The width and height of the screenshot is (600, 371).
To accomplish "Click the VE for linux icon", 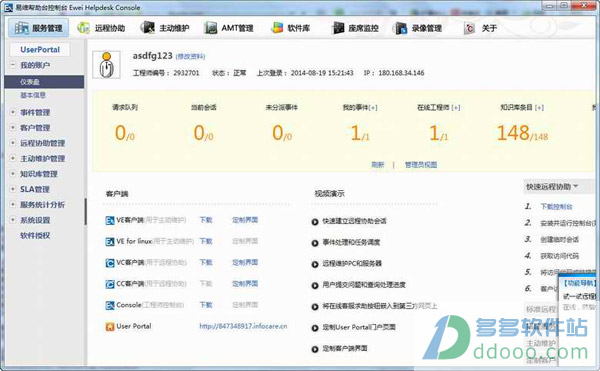I will click(x=110, y=242).
